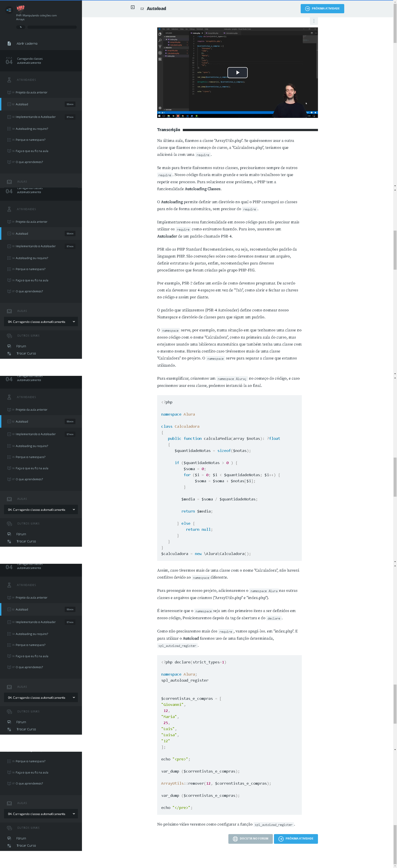Collapse the sidebar with the back-arrow icon
This screenshot has width=397, height=868.
coord(9,10)
